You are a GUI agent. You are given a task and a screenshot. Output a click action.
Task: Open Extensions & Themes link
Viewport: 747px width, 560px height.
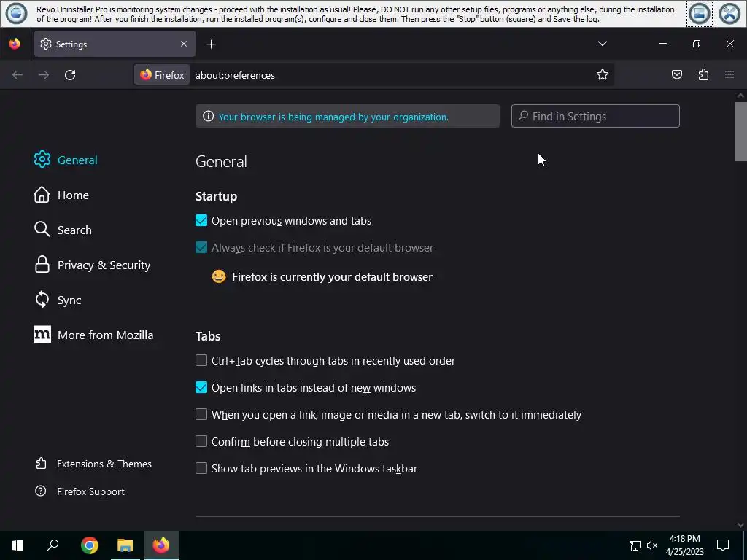pos(93,464)
